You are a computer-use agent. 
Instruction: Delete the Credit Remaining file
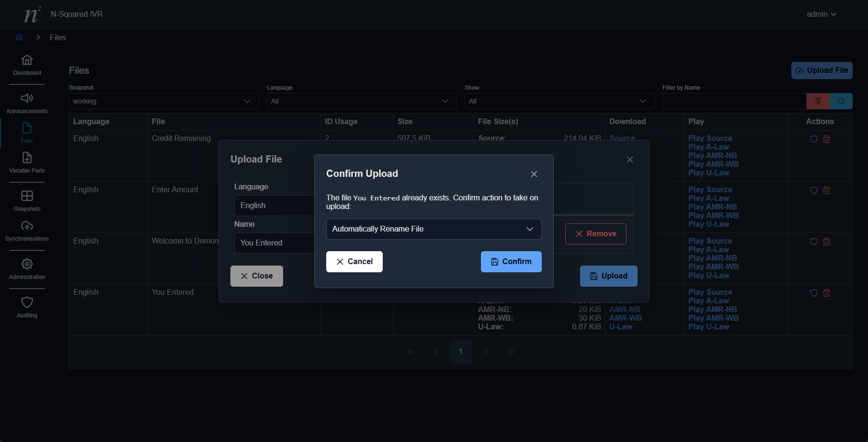pyautogui.click(x=826, y=139)
